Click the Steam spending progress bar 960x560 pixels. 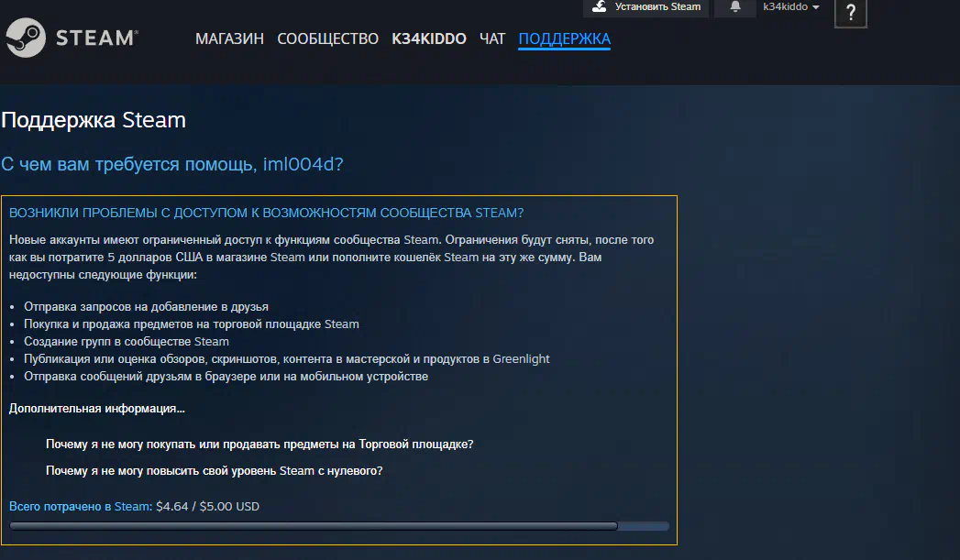pos(339,526)
